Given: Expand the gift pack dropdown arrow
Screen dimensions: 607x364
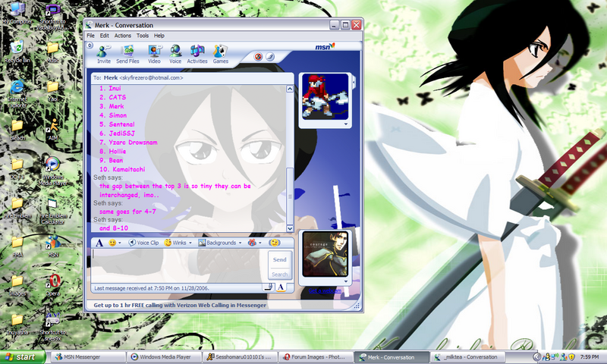Looking at the screenshot, I should pyautogui.click(x=260, y=243).
